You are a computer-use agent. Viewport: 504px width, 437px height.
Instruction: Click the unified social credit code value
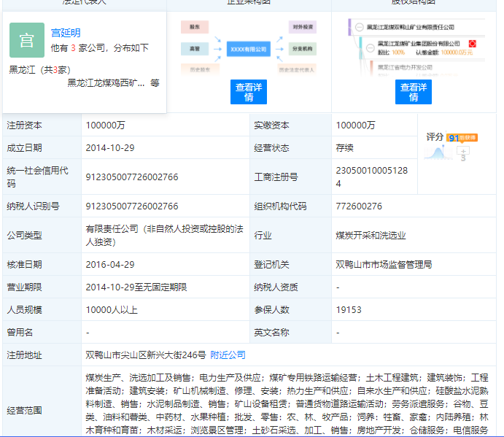132,177
